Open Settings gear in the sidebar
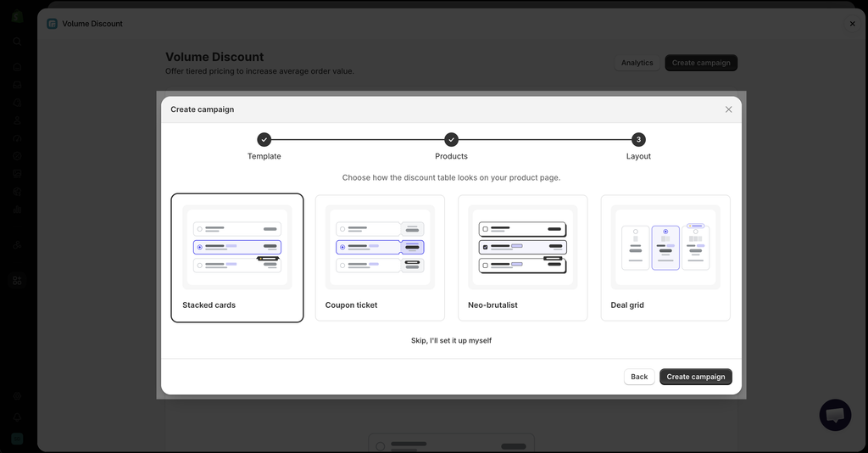The height and width of the screenshot is (453, 868). coord(17,396)
